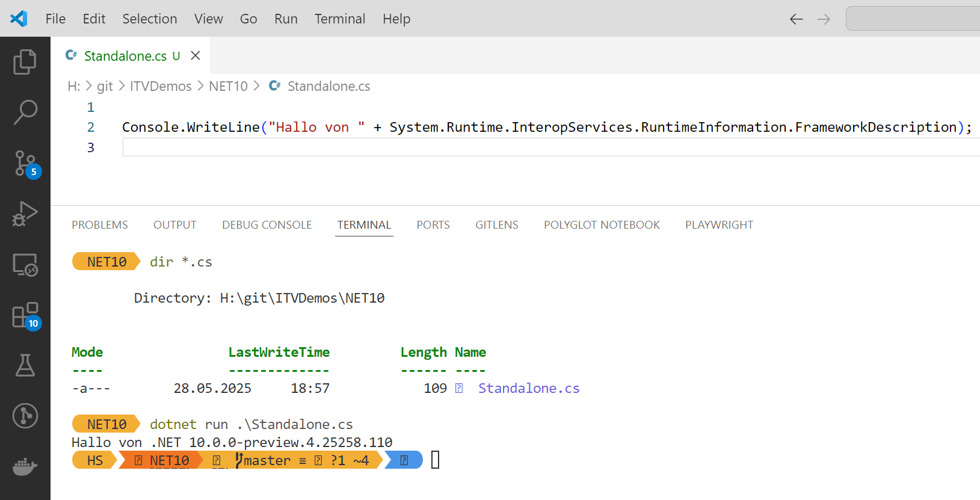This screenshot has height=500, width=980.
Task: Open the File menu
Action: point(55,19)
